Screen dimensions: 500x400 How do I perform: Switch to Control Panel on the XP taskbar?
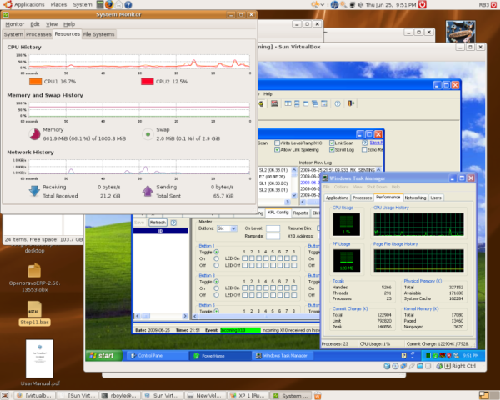point(158,356)
